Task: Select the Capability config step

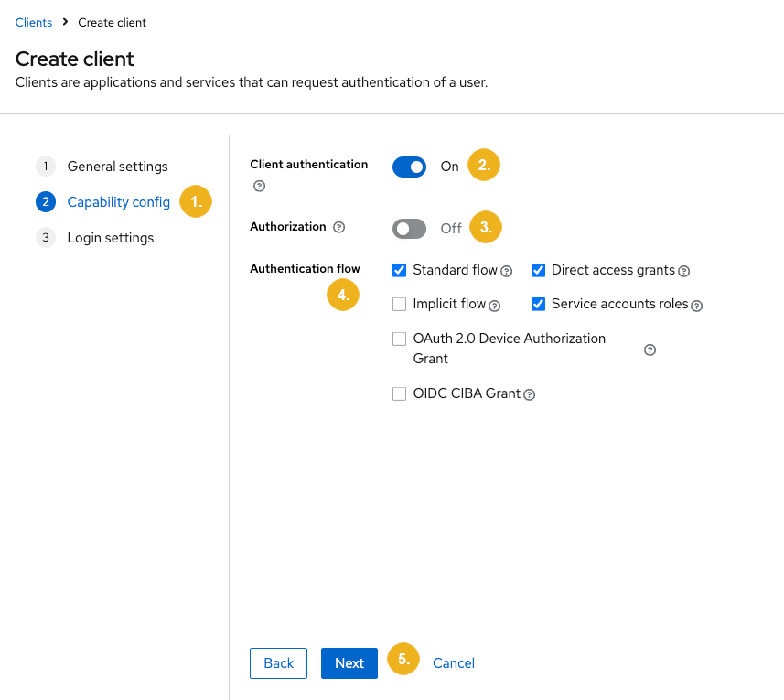Action: click(x=103, y=202)
